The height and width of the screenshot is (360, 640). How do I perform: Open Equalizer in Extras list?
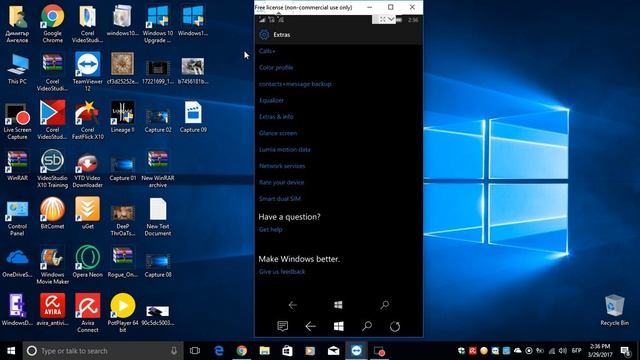click(x=271, y=100)
